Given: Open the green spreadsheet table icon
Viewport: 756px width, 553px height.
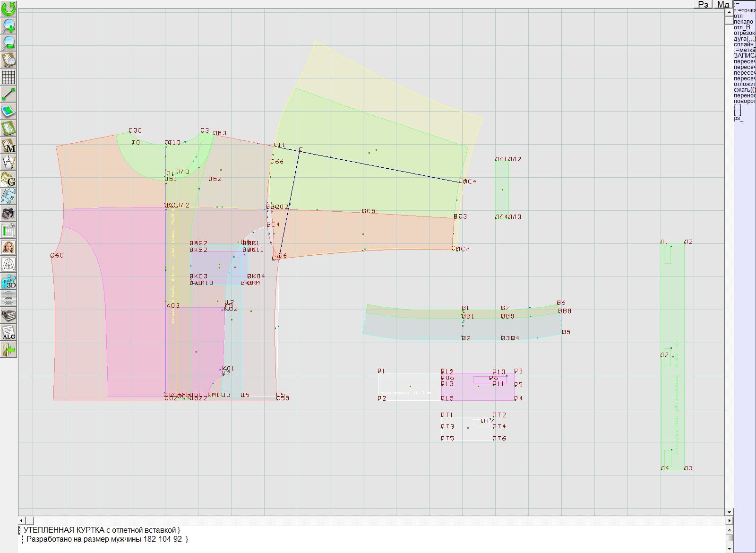Looking at the screenshot, I should pyautogui.click(x=9, y=231).
